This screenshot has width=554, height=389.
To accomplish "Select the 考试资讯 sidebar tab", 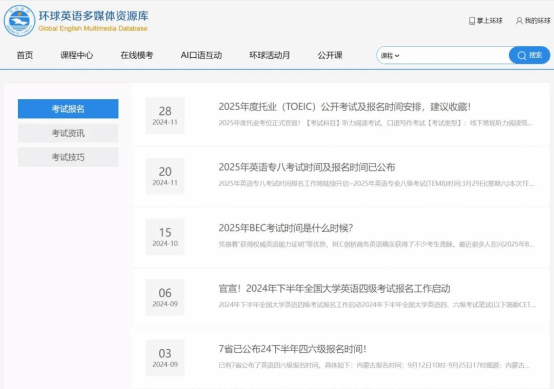I will [x=68, y=133].
